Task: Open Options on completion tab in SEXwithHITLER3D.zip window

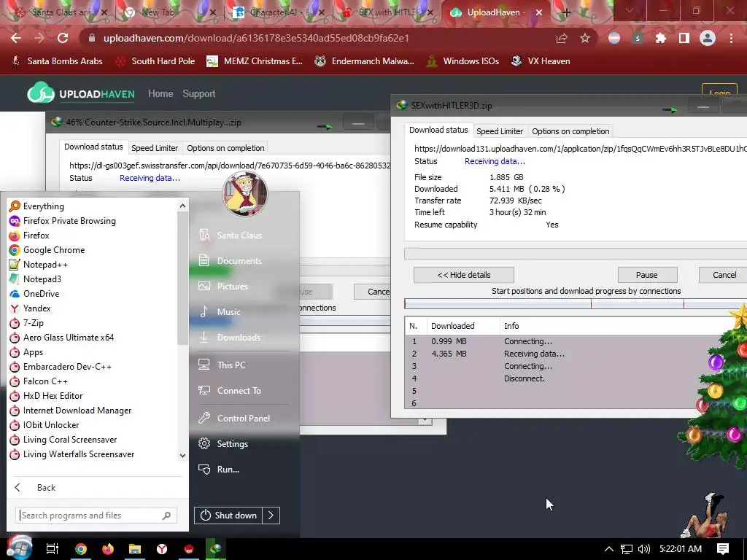Action: [570, 131]
